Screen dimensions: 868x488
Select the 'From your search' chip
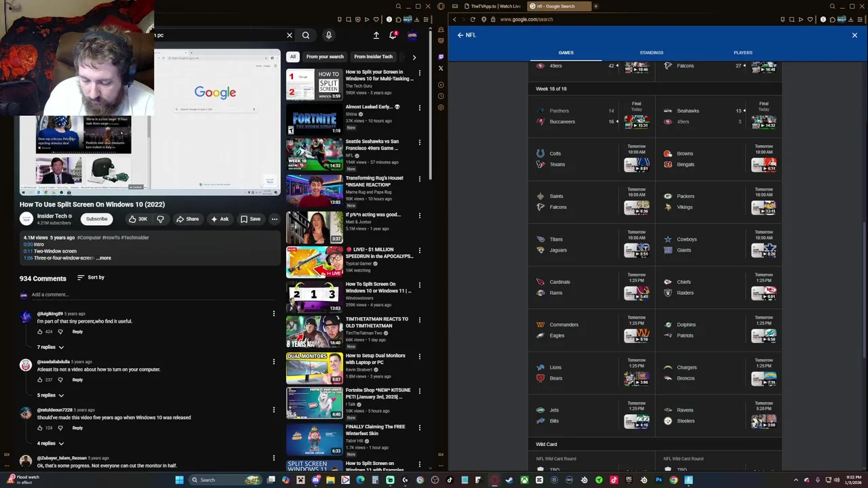(325, 57)
